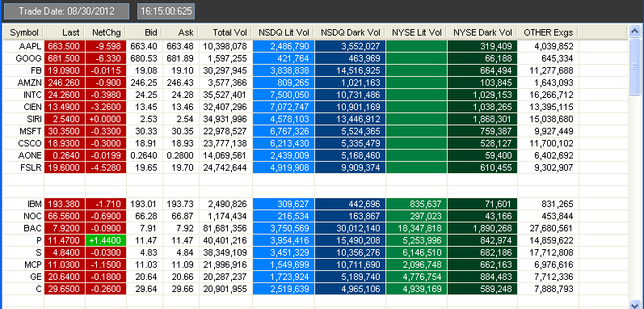The height and width of the screenshot is (309, 644).
Task: Click the scrollbar up arrow
Action: [634, 32]
